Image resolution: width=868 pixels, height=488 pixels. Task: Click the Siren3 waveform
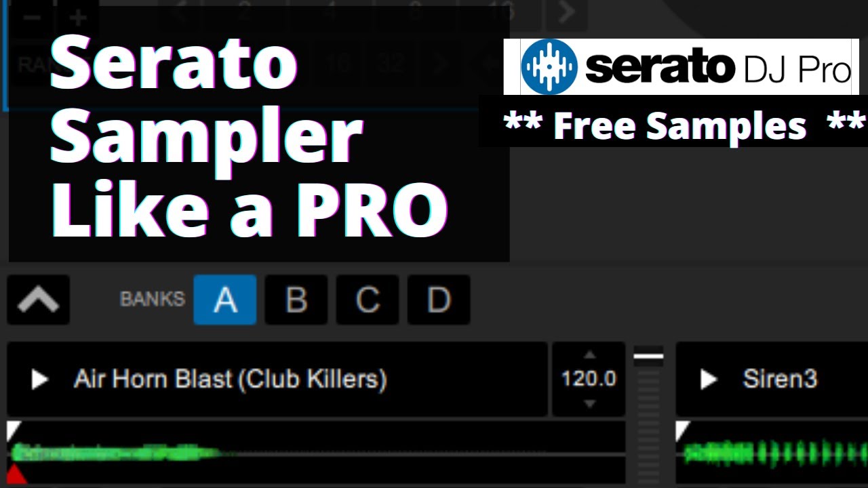click(772, 453)
